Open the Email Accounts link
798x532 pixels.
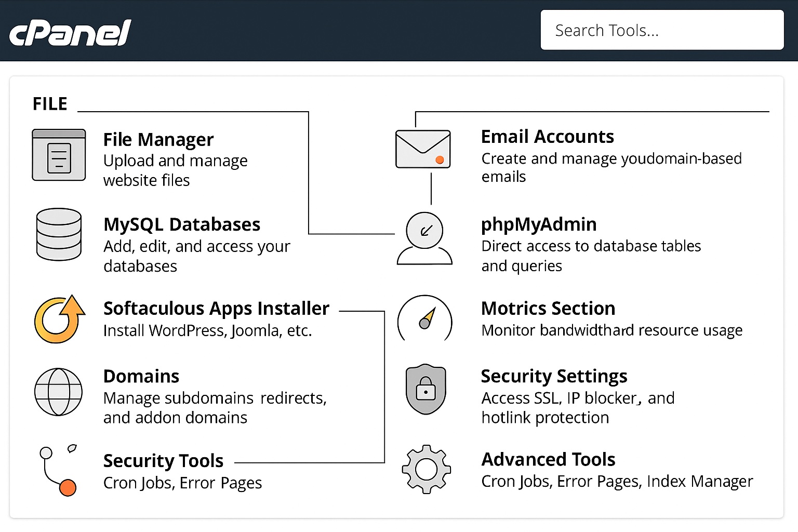click(548, 137)
